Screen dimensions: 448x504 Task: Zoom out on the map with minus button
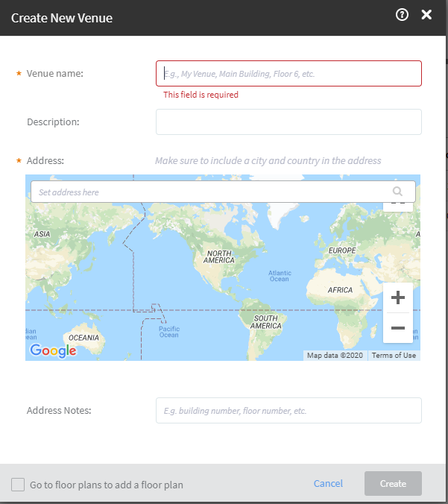click(398, 328)
